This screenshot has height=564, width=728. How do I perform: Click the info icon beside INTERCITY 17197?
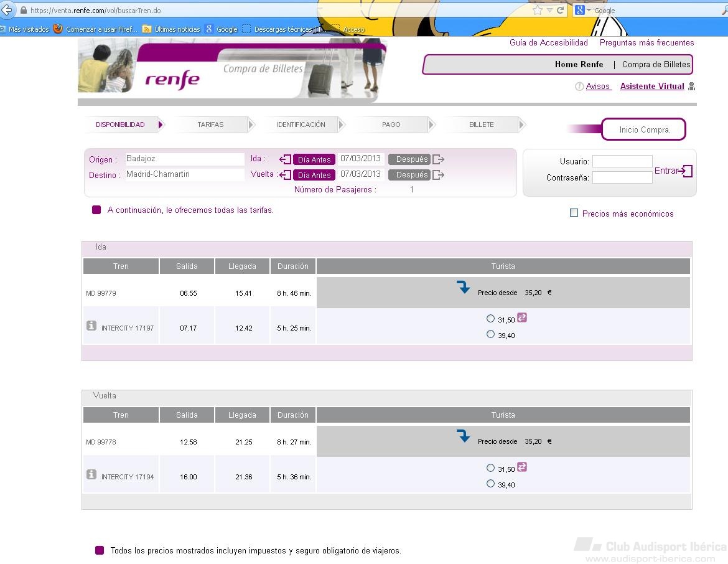point(91,326)
